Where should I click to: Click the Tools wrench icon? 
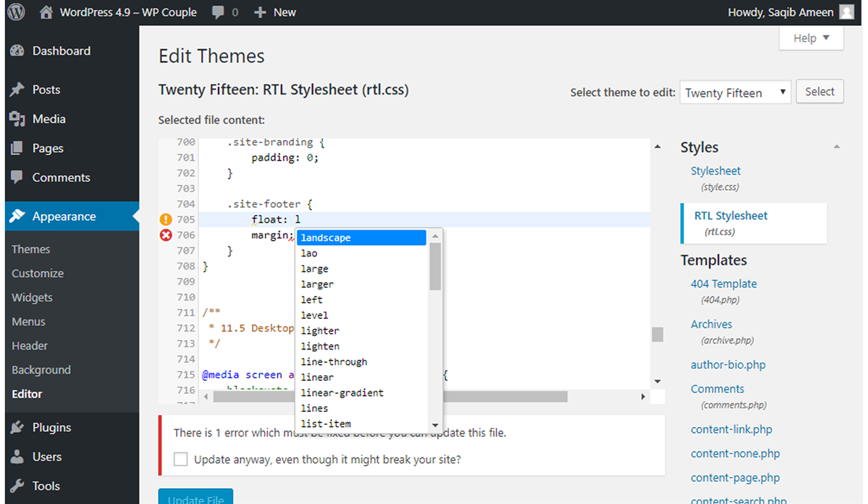coord(17,486)
